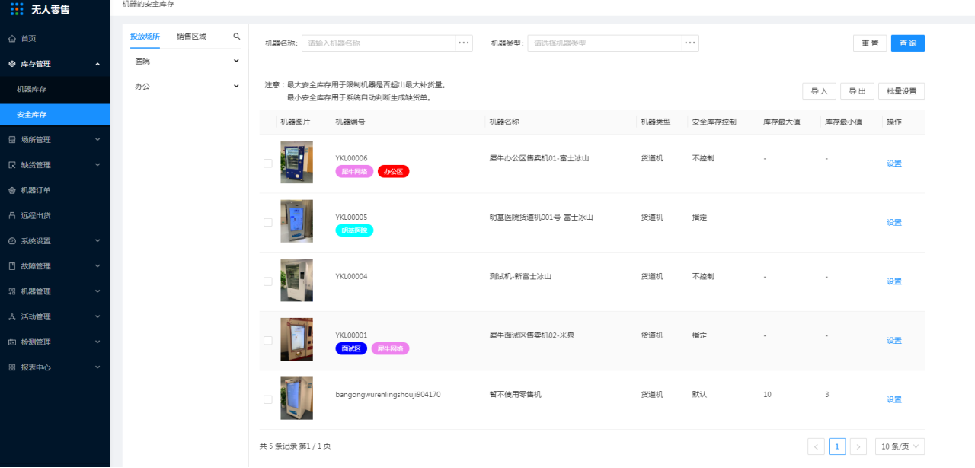Expand the 故障管理 menu chevron

[x=98, y=266]
